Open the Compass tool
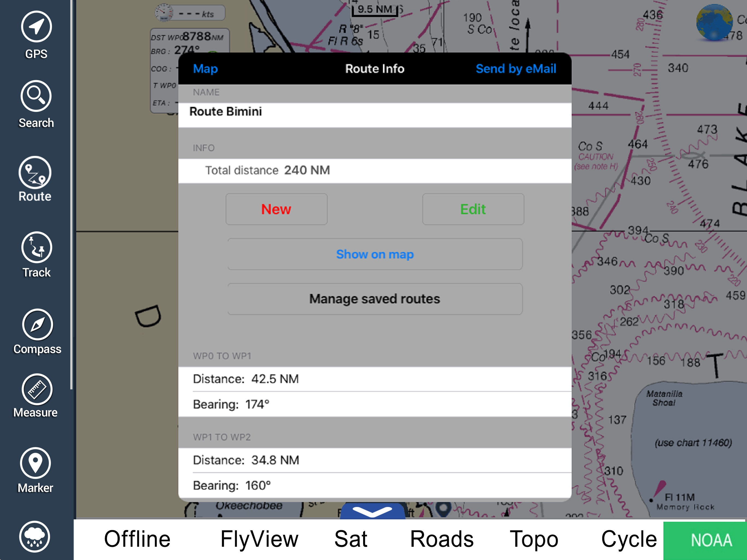Image resolution: width=747 pixels, height=560 pixels. [37, 325]
